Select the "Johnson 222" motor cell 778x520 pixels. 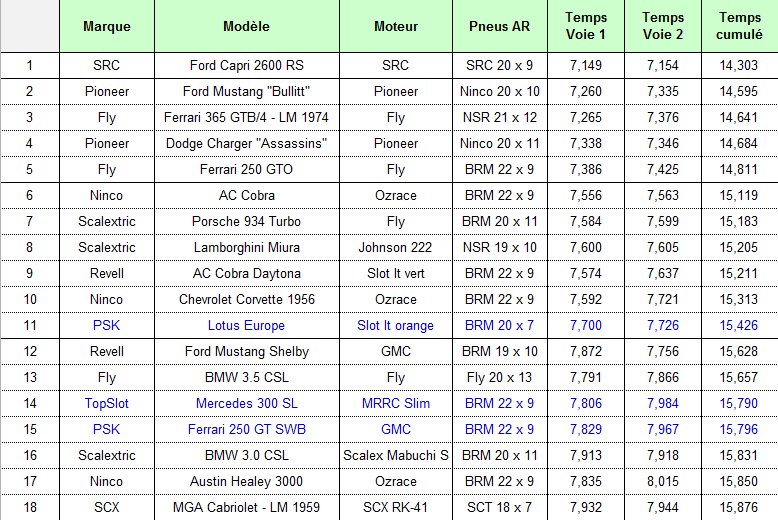[395, 247]
